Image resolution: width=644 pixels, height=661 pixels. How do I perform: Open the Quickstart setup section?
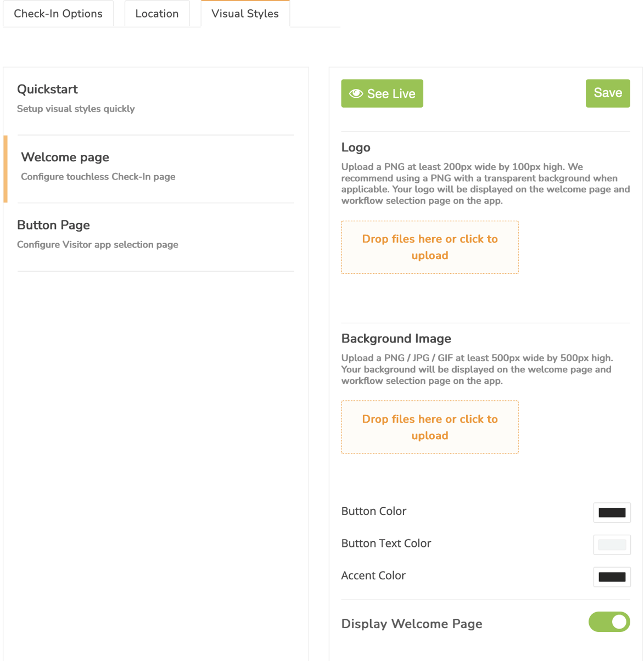[x=48, y=89]
